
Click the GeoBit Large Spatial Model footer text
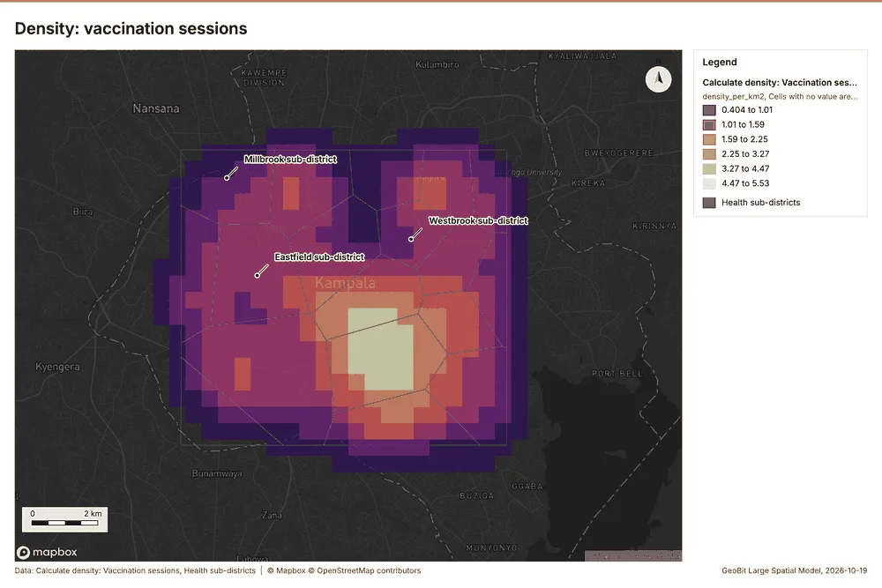(x=795, y=570)
